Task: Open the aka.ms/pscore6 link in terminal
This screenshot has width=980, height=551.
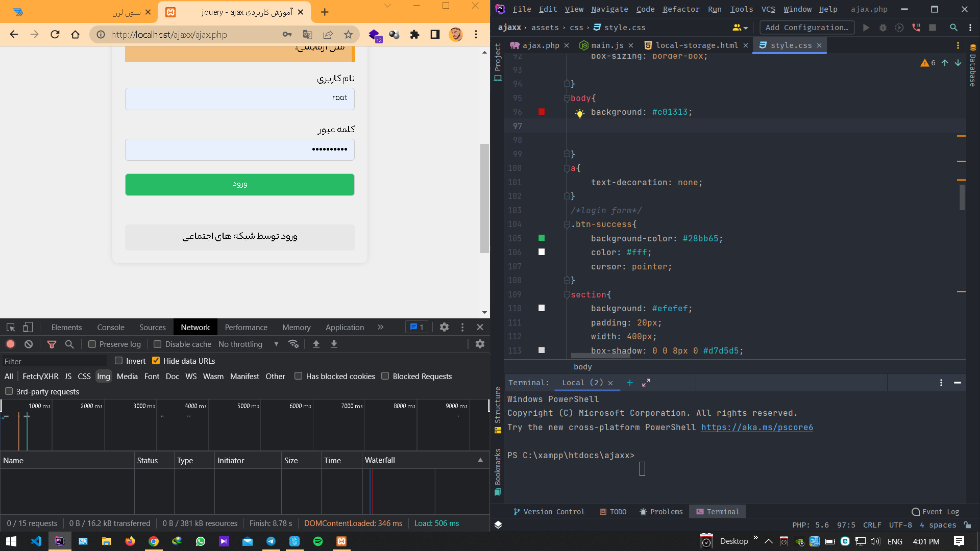Action: (x=757, y=428)
